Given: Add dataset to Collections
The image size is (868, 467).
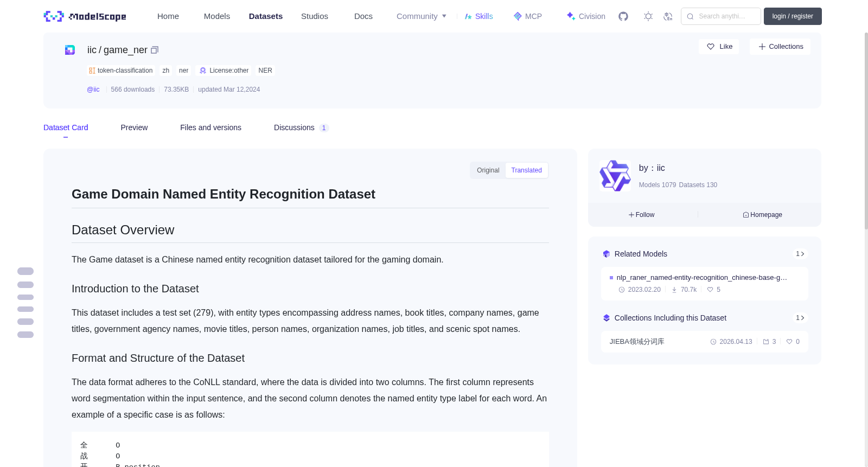Looking at the screenshot, I should tap(780, 47).
